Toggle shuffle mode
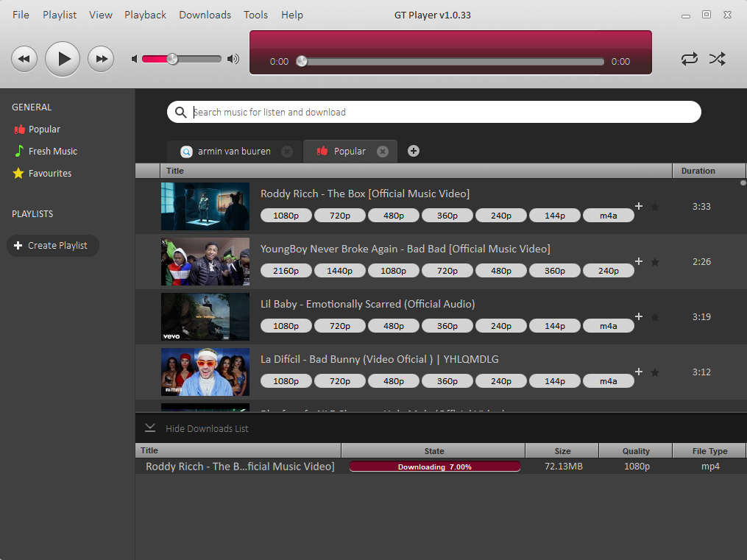 pyautogui.click(x=718, y=59)
